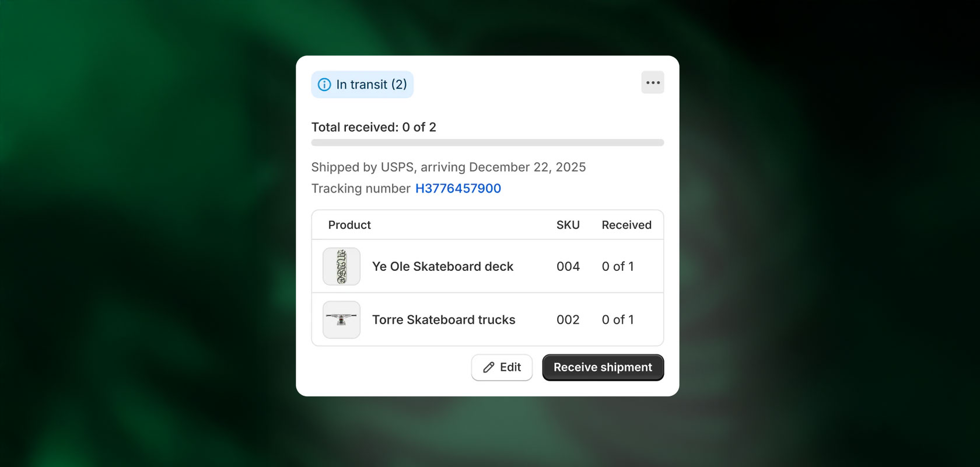
Task: Click SKU value 002 for the trucks
Action: [x=568, y=319]
